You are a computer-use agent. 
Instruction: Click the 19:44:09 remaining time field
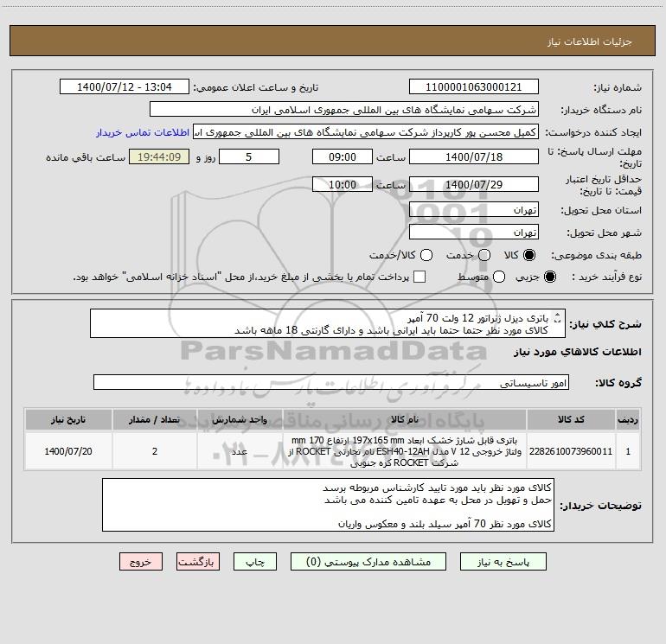pos(159,156)
